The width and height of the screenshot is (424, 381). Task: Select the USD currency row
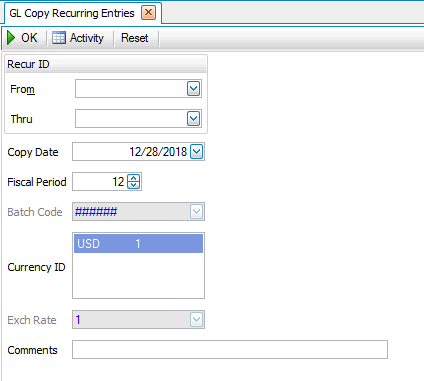tap(138, 244)
